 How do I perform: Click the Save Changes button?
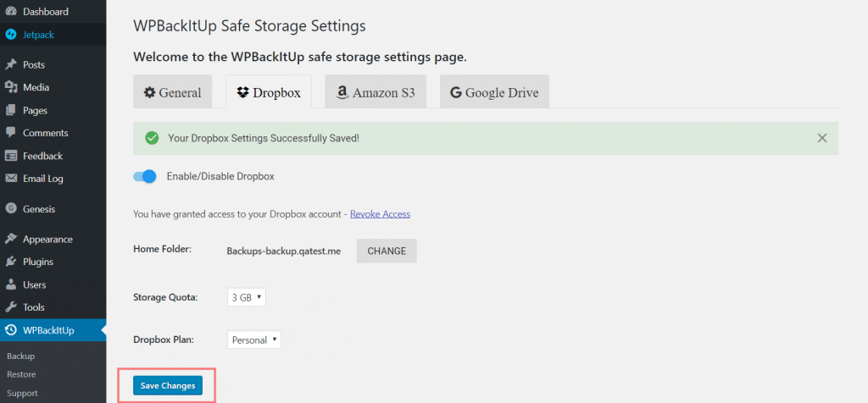[168, 385]
